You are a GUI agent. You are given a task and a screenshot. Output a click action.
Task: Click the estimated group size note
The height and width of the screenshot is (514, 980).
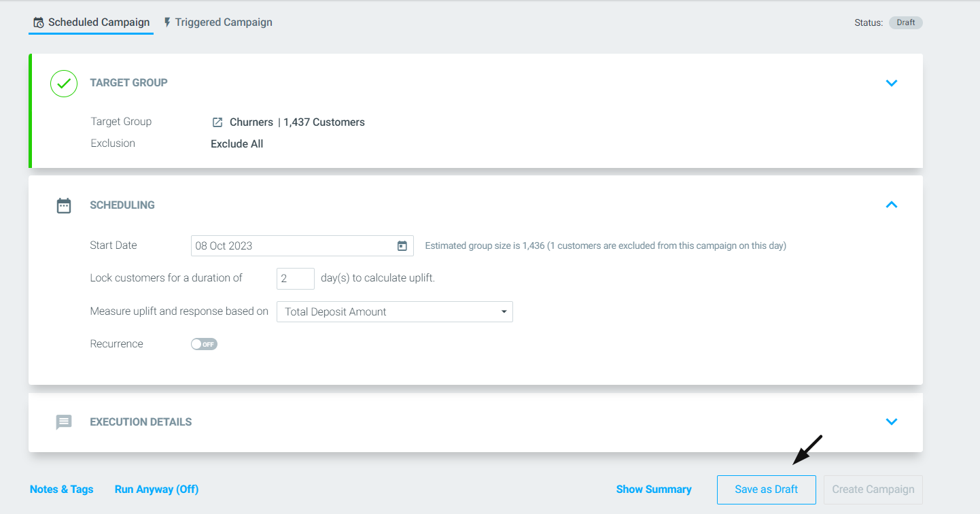606,246
